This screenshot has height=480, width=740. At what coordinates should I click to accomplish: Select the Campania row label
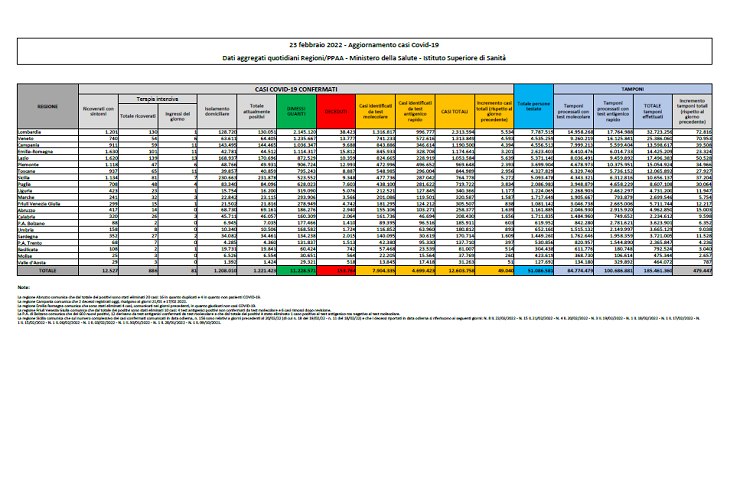[x=47, y=146]
